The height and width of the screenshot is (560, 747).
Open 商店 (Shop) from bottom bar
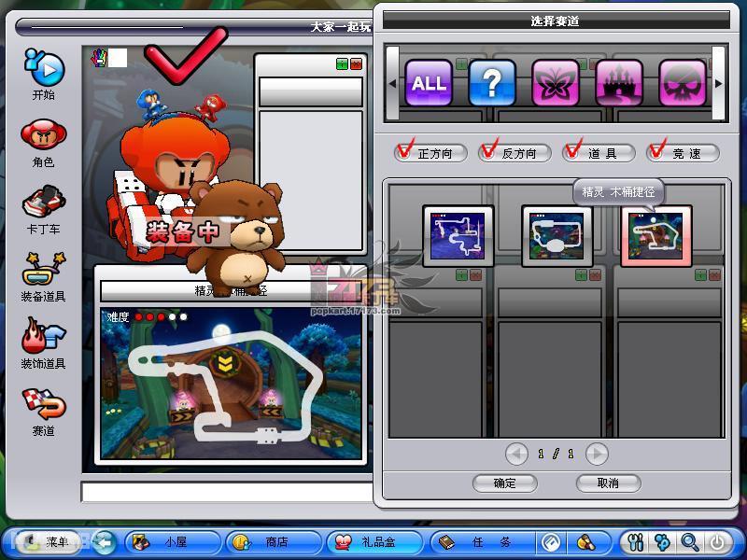[x=274, y=542]
